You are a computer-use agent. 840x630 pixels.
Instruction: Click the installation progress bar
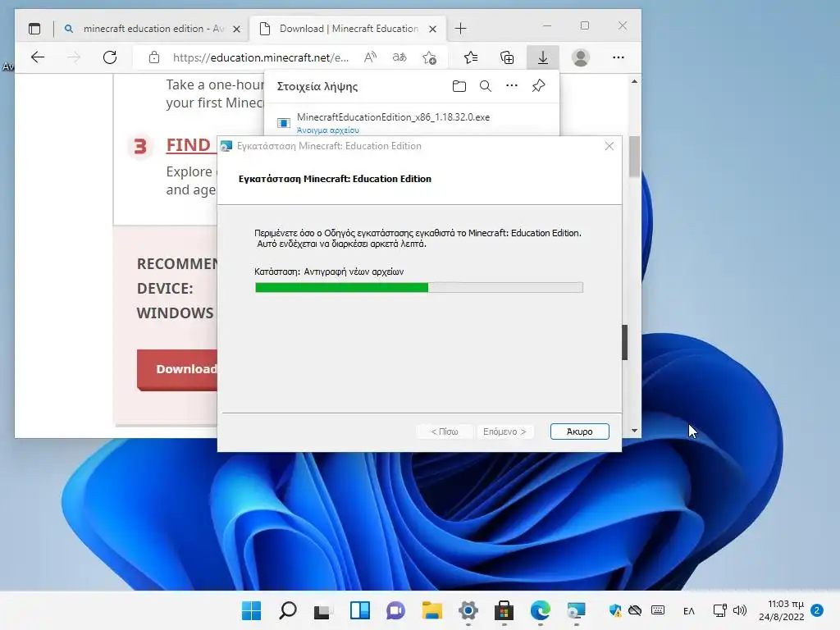[419, 288]
